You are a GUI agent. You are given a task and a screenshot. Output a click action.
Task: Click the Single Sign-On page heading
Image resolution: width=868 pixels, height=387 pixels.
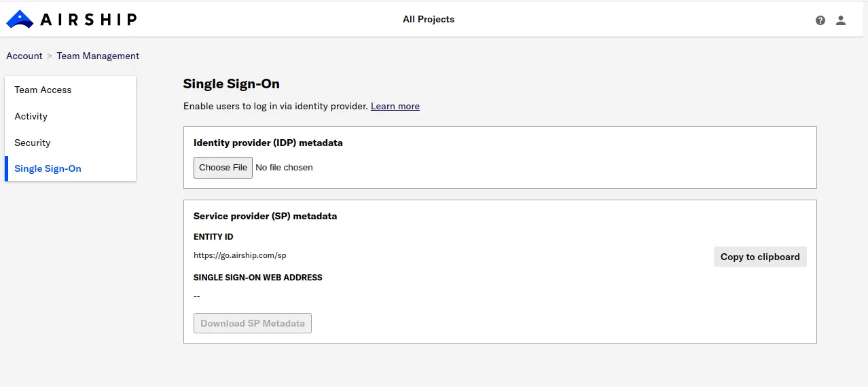[232, 84]
